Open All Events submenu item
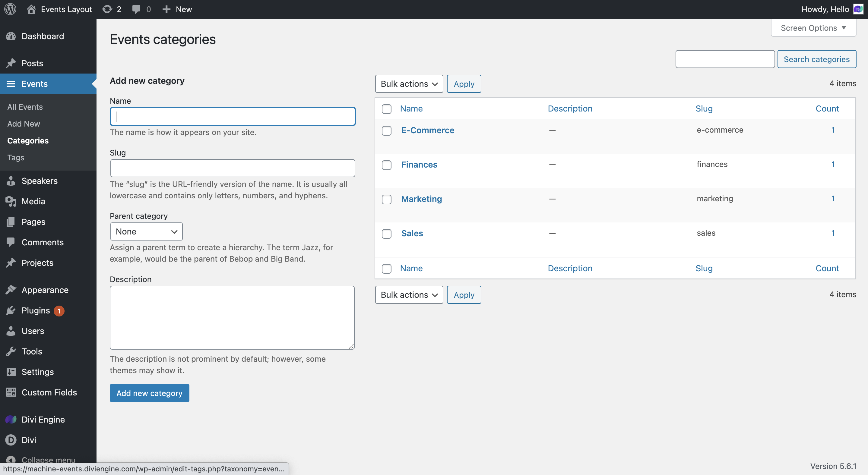 [25, 107]
